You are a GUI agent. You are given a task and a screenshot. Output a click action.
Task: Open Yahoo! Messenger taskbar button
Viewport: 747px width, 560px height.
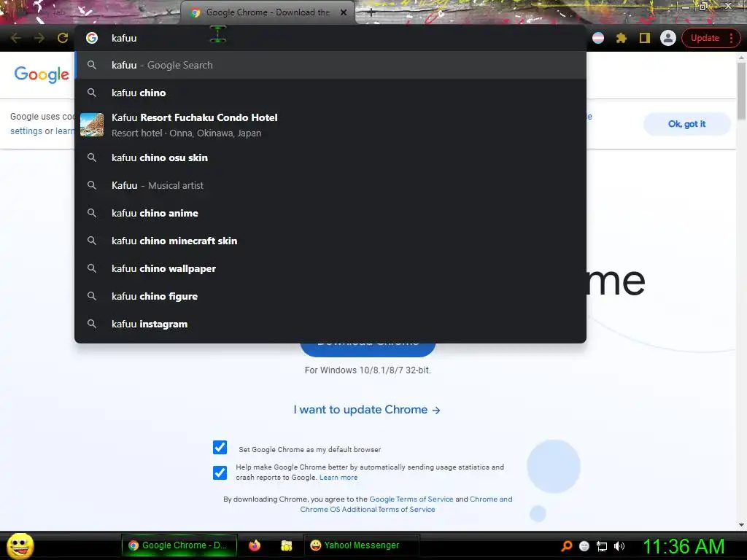[362, 545]
